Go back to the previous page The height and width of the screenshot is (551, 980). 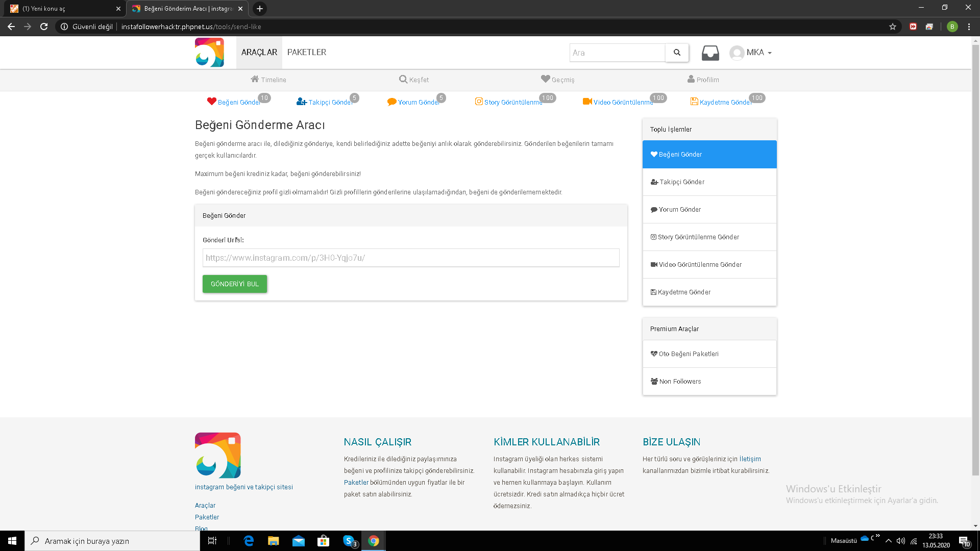click(11, 27)
